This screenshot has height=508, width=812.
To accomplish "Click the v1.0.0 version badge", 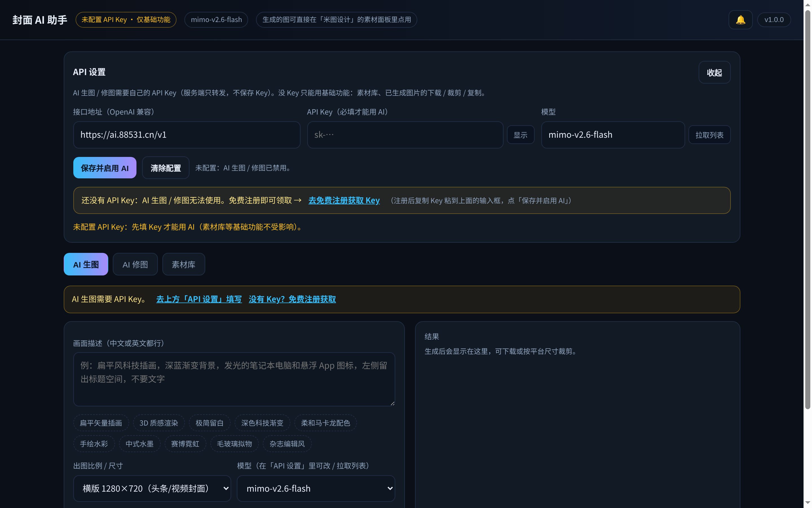I will [x=774, y=20].
